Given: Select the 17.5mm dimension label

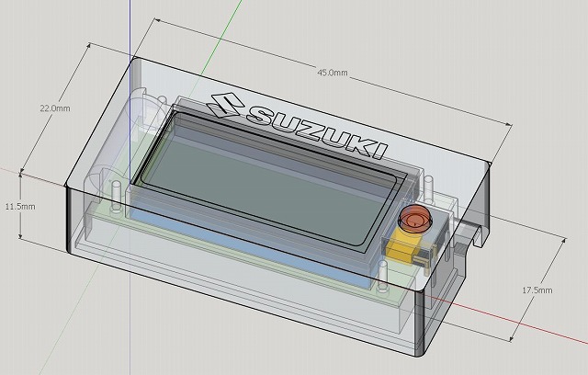Looking at the screenshot, I should click(537, 290).
